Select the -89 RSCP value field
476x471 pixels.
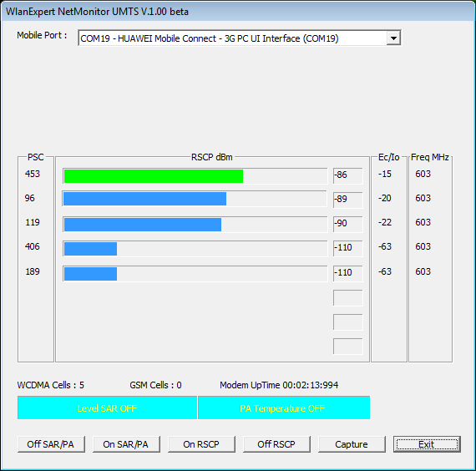[x=348, y=200]
